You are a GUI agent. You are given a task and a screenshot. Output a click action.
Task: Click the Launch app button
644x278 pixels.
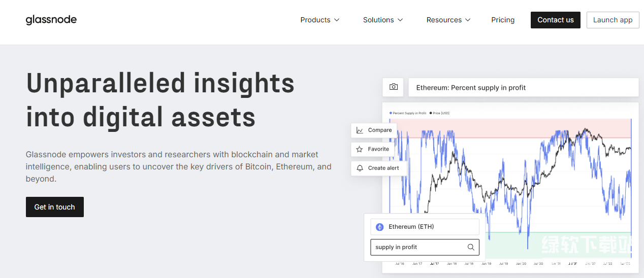[613, 20]
